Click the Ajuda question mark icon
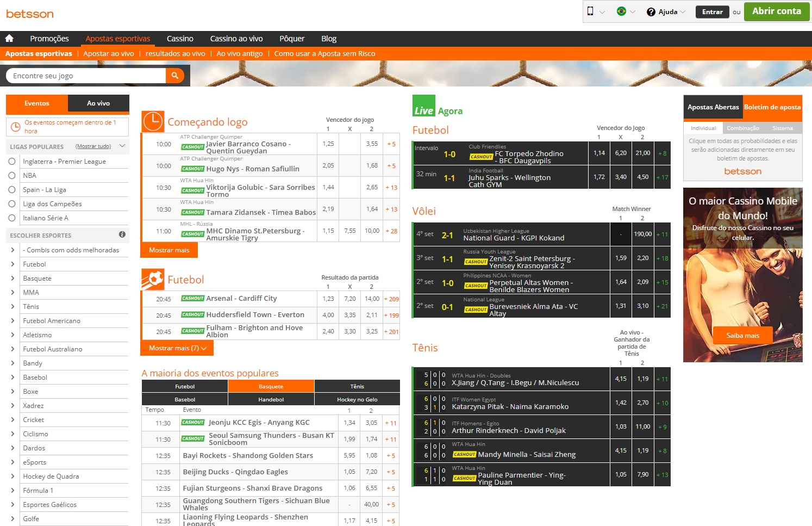The height and width of the screenshot is (526, 812). pyautogui.click(x=651, y=12)
